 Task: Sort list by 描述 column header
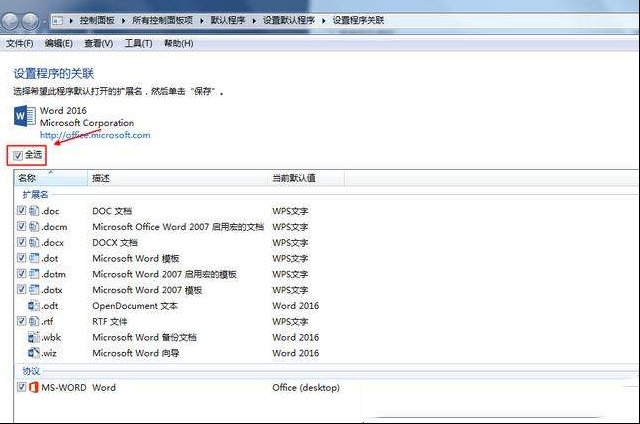(178, 178)
